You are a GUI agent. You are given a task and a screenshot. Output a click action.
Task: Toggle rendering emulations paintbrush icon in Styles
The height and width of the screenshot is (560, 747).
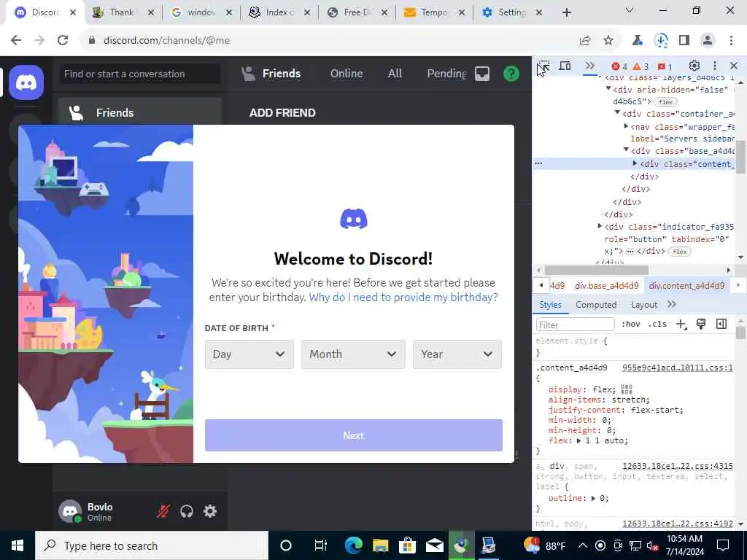701,324
